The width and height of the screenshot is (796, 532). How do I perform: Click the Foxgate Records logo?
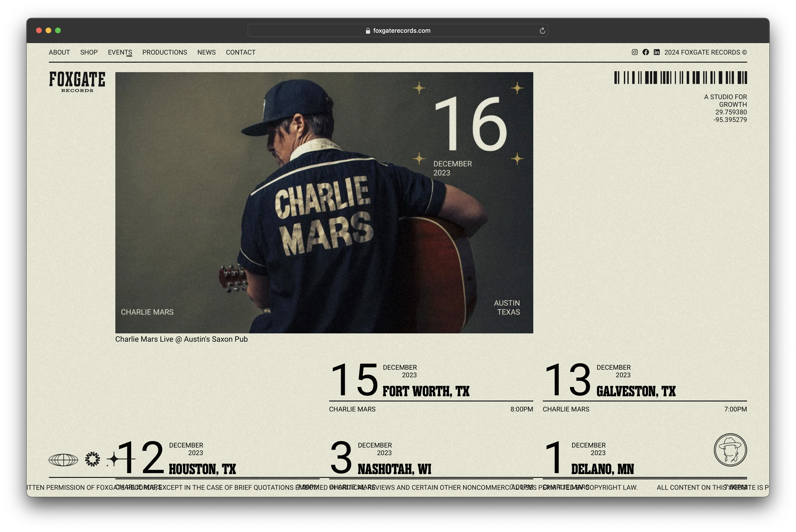click(77, 81)
